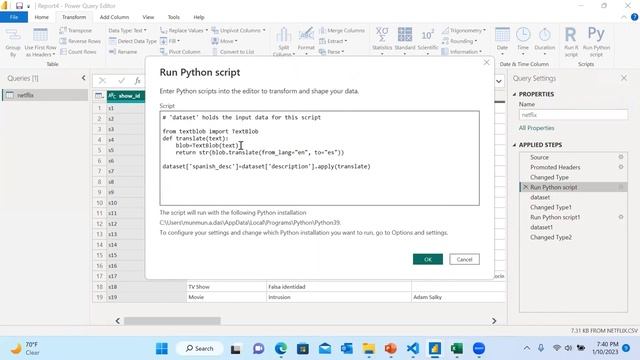The width and height of the screenshot is (640, 360).
Task: Click Statistics icon in Number Column group
Action: coord(382,41)
